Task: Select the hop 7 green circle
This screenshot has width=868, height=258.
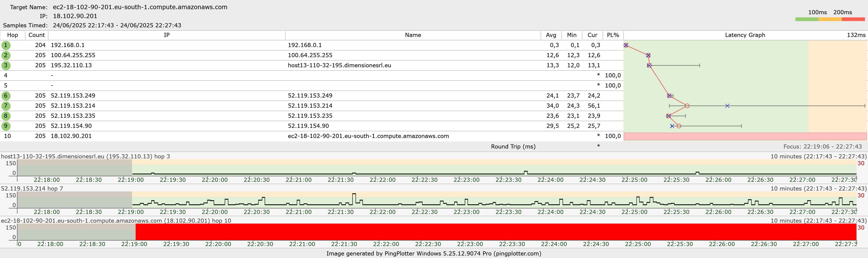Action: 6,106
